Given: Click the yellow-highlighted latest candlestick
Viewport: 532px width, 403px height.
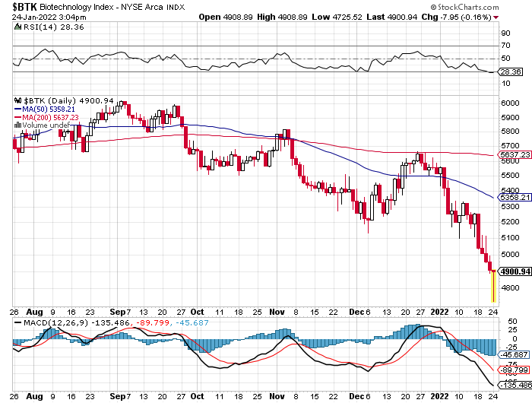Looking at the screenshot, I should [x=493, y=284].
